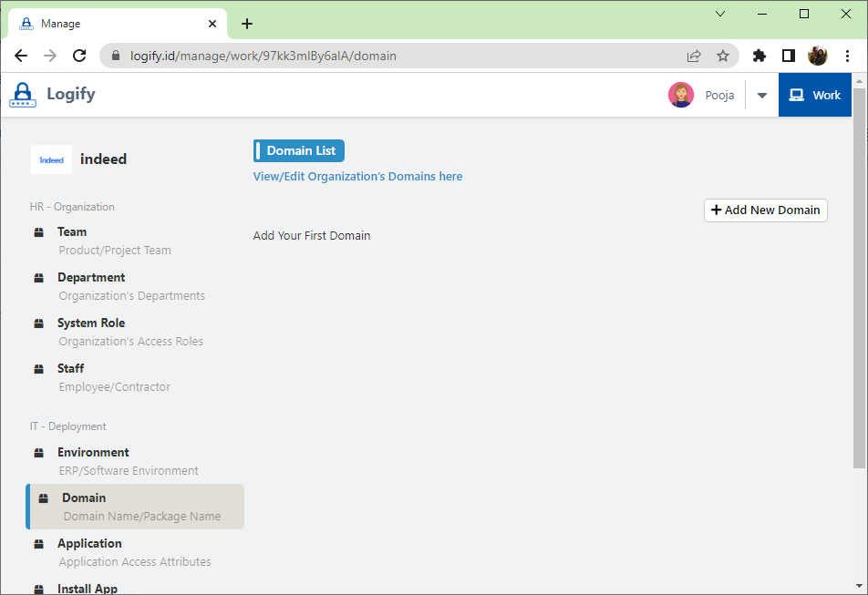Click the Work button in the header
868x595 pixels.
pos(815,95)
